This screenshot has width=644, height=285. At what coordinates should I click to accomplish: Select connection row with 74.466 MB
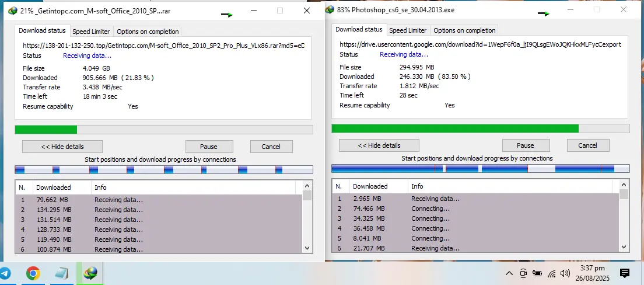pyautogui.click(x=476, y=208)
